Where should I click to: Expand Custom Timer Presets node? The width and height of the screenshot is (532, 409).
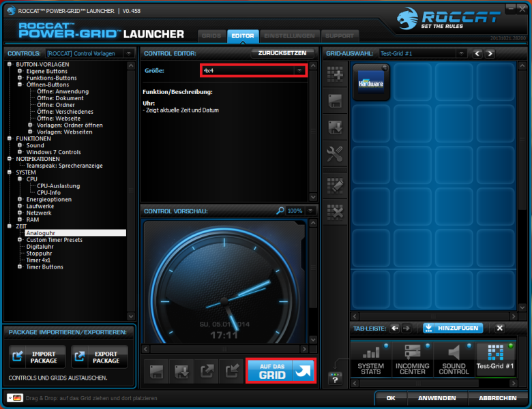[20, 240]
